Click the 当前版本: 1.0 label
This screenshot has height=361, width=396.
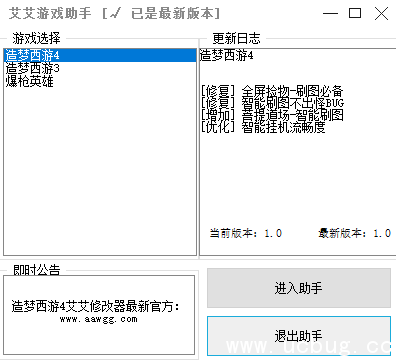coord(246,233)
